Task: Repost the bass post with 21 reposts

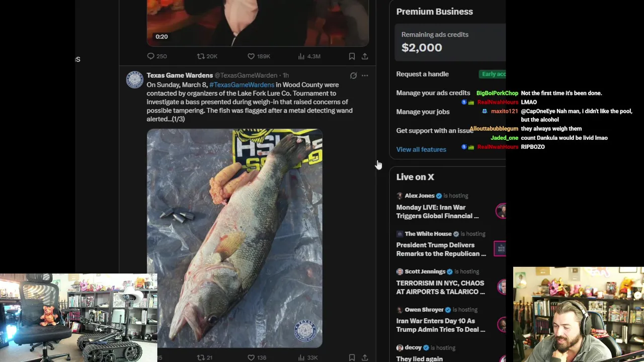Action: pos(205,357)
